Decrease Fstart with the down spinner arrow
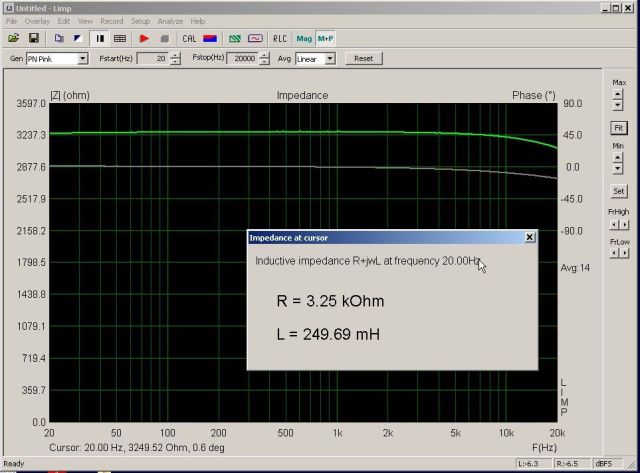 click(x=175, y=62)
